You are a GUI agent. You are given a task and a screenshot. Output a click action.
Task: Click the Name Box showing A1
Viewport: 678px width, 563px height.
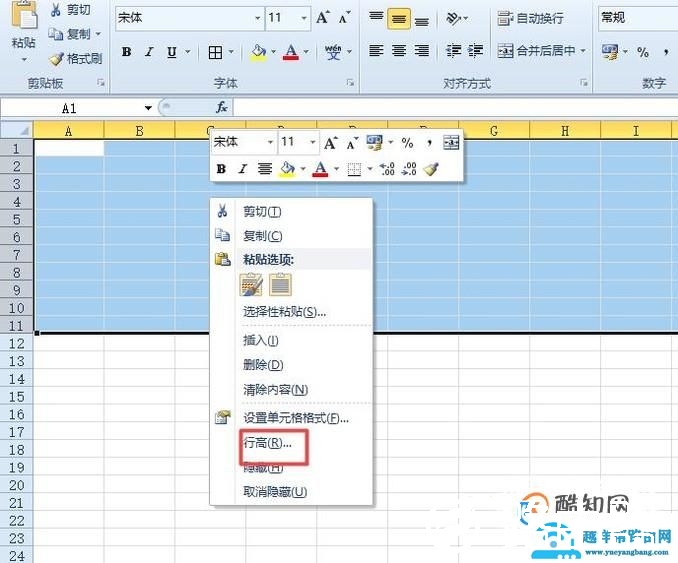(x=69, y=108)
